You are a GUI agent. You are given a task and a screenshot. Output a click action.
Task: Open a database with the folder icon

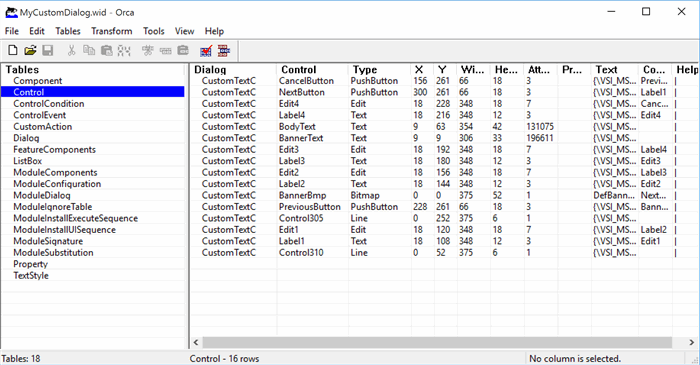tap(30, 50)
